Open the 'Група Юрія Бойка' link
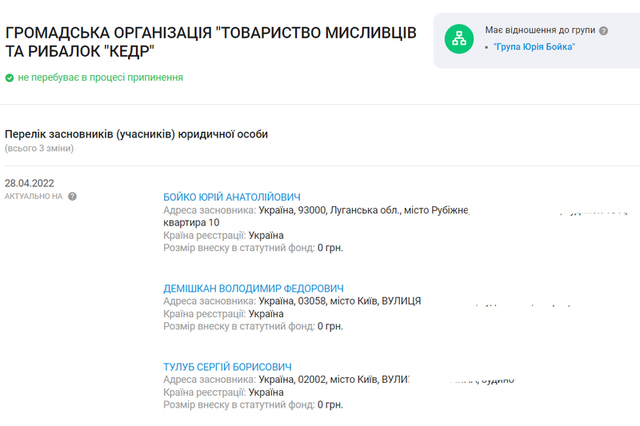Image resolution: width=640 pixels, height=426 pixels. (x=535, y=47)
